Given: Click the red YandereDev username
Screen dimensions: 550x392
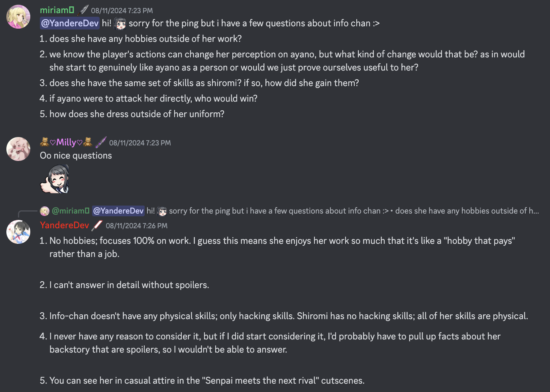Looking at the screenshot, I should tap(65, 225).
